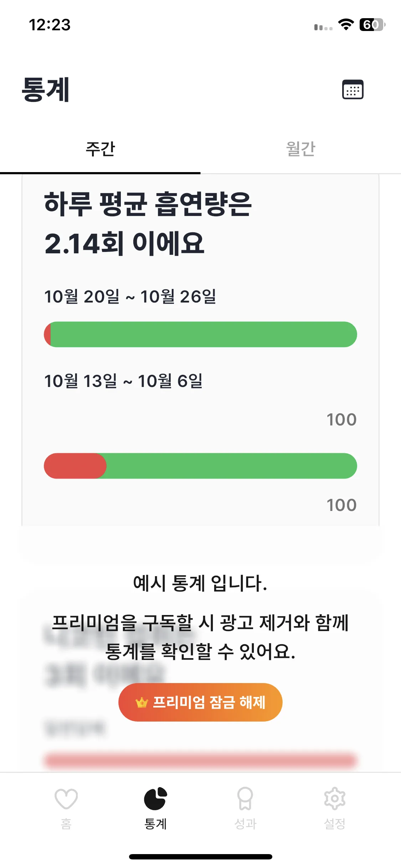
Task: Tap the Wi-Fi status icon
Action: 346,25
